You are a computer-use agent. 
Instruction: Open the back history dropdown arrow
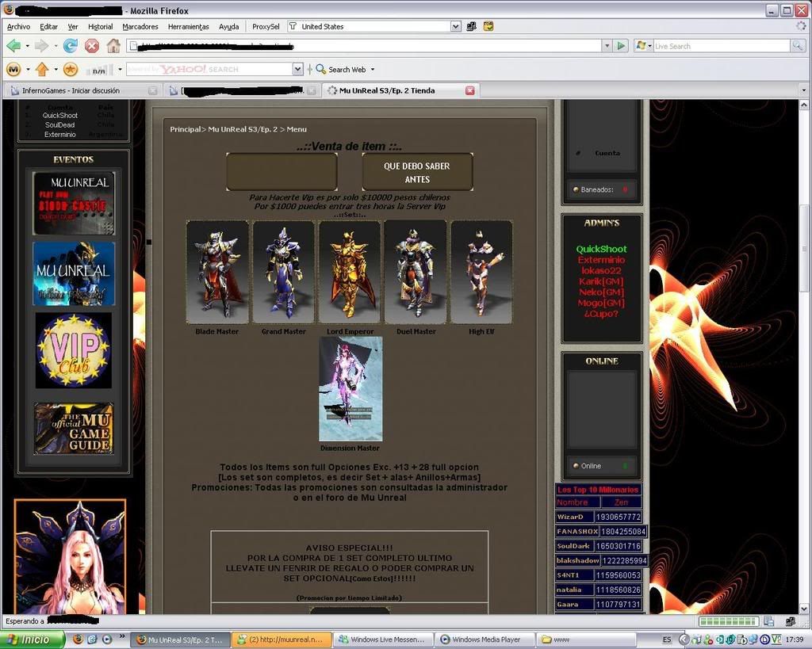pyautogui.click(x=28, y=46)
